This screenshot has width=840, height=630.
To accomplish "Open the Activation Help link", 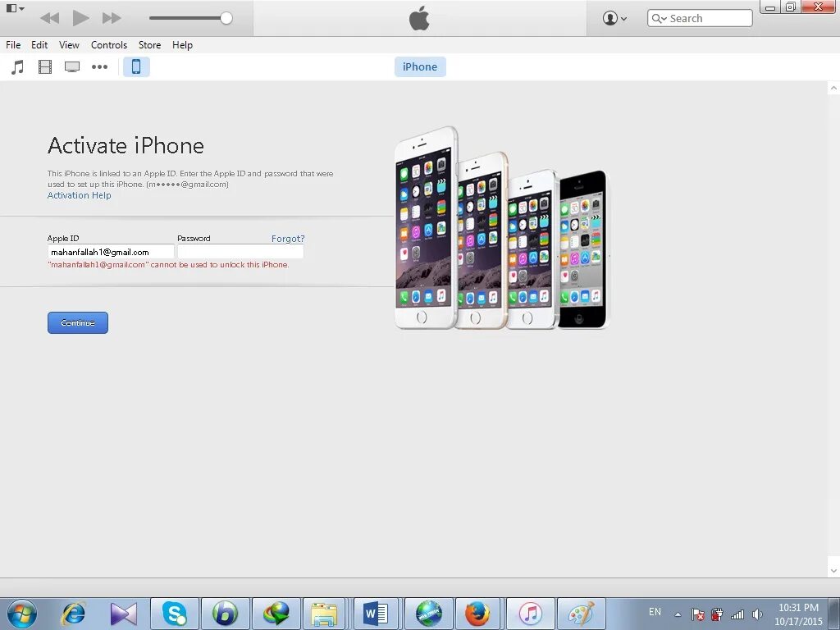I will (x=80, y=195).
